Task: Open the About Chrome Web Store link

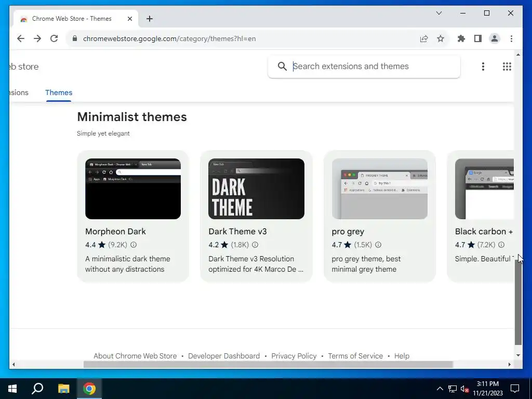Action: tap(135, 356)
